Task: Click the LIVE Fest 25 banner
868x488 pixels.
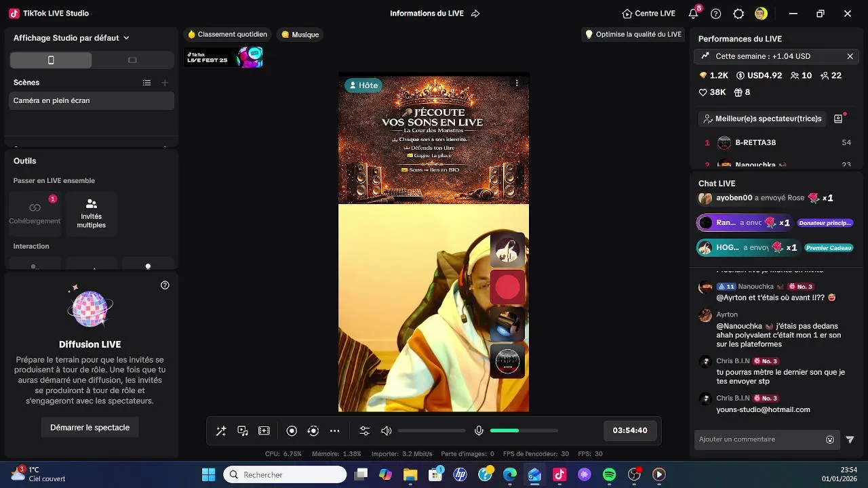Action: [224, 58]
